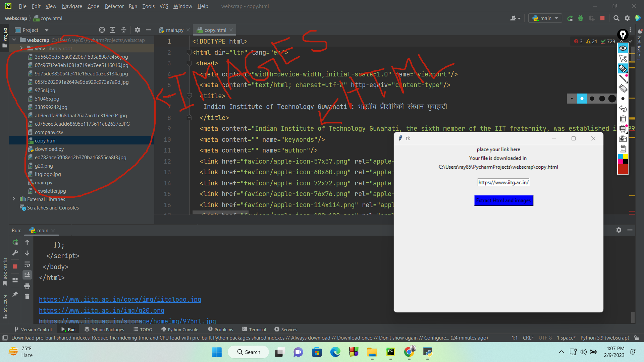This screenshot has height=362, width=644.
Task: Select the Epic Pen eraser tool
Action: tap(623, 88)
